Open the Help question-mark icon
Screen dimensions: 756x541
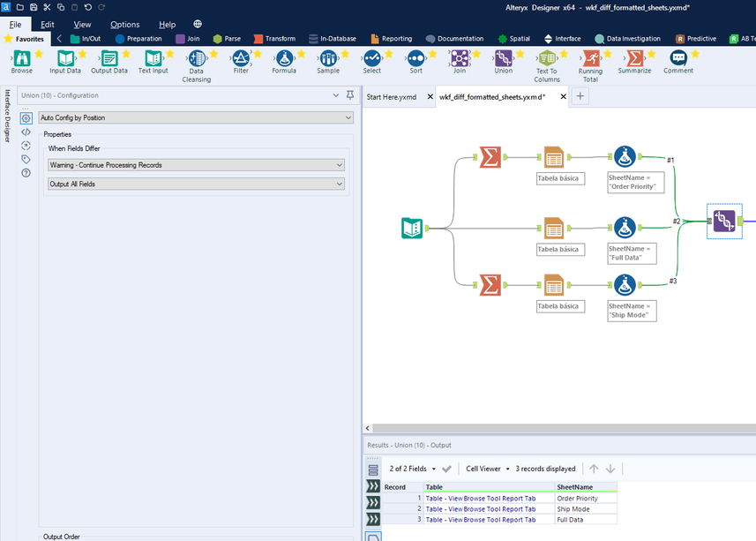tap(26, 173)
